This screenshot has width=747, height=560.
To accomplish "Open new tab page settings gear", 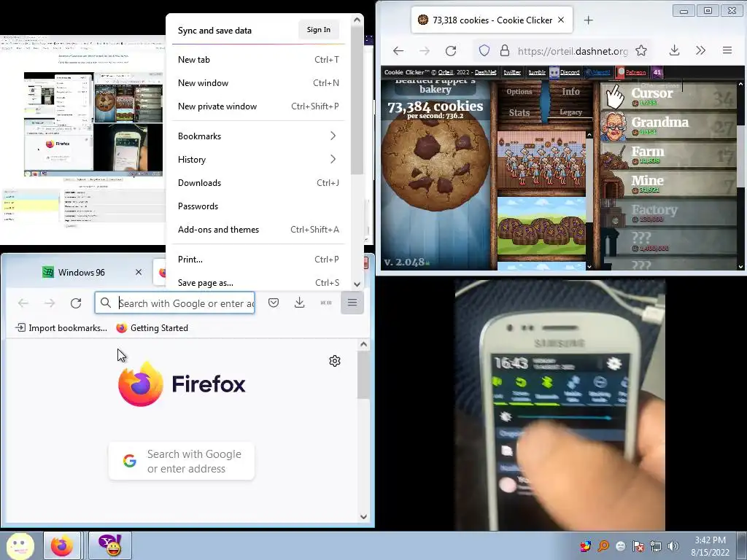I will pos(335,361).
